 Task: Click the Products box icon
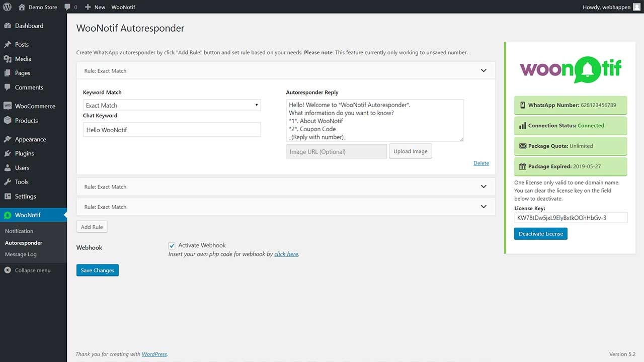coord(8,120)
